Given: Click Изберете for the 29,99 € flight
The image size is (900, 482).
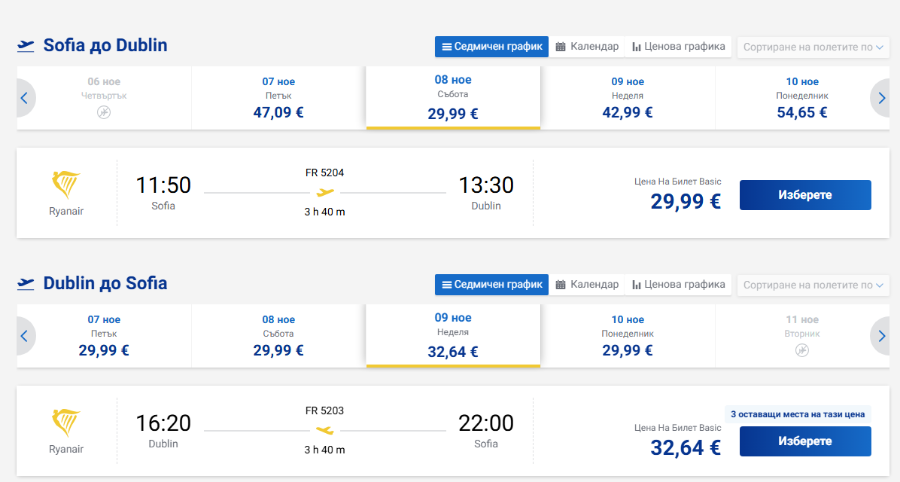Looking at the screenshot, I should click(805, 195).
